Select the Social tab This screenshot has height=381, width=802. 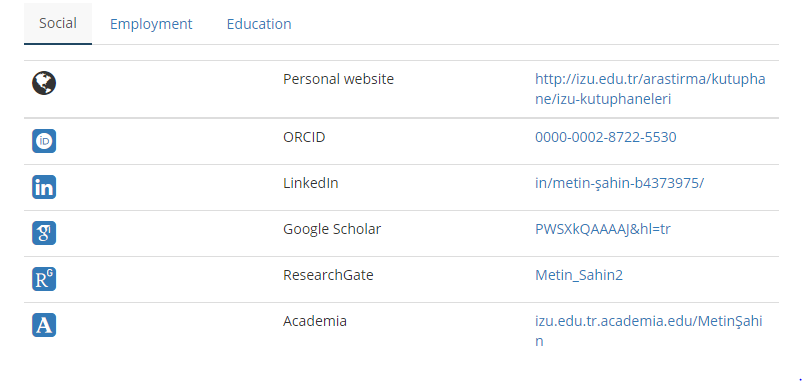(x=58, y=24)
